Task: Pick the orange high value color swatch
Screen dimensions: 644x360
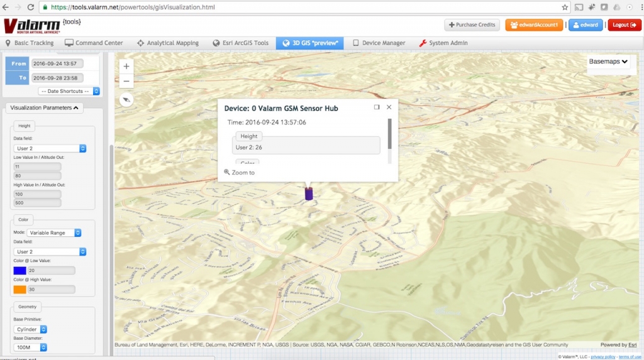Action: coord(19,290)
